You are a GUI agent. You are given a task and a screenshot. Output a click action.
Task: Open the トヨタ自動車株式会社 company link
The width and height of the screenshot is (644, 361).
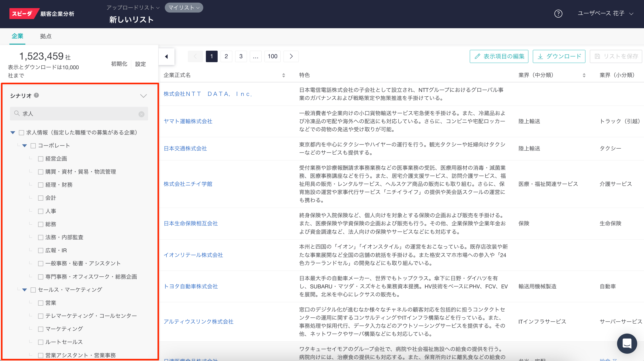click(x=191, y=286)
